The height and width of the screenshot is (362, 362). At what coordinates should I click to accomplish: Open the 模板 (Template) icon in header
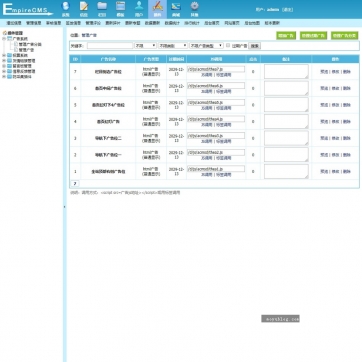(120, 9)
